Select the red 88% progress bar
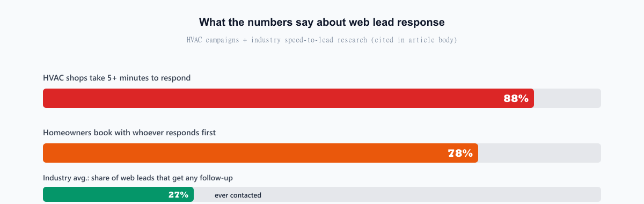The height and width of the screenshot is (204, 644). click(x=288, y=98)
